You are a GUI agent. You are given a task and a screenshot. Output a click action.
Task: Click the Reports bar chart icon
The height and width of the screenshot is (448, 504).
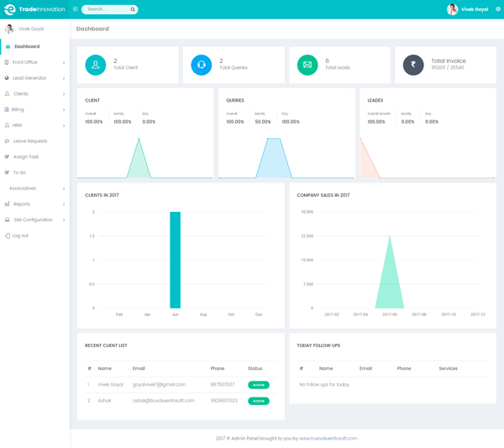click(7, 204)
